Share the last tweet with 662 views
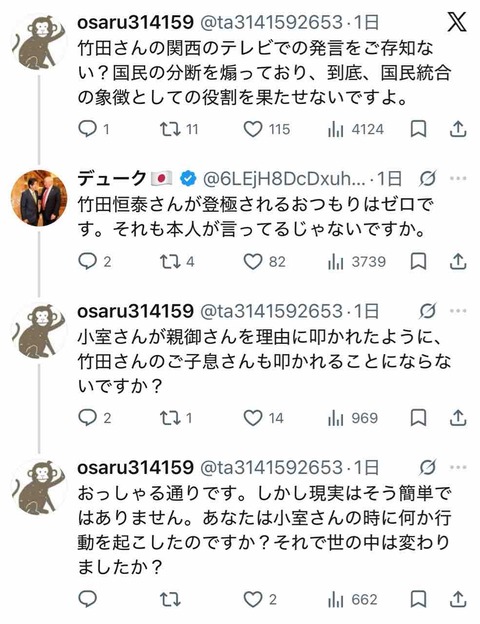The width and height of the screenshot is (480, 624). point(458,599)
